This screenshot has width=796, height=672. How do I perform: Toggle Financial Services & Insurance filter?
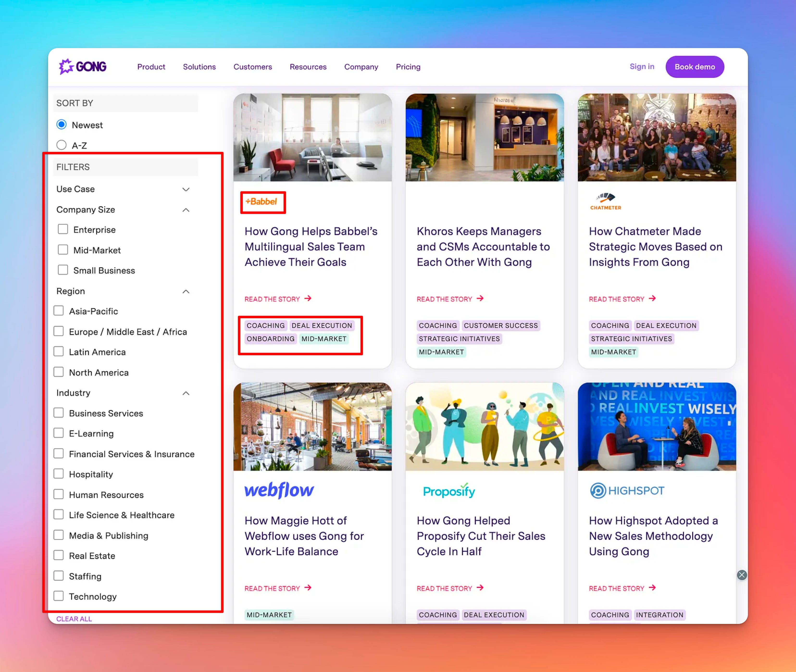pos(59,454)
